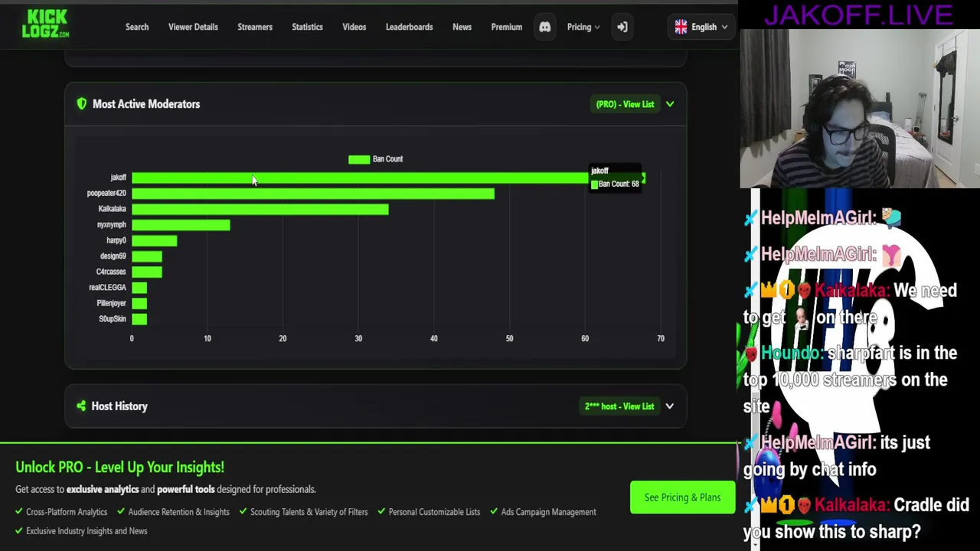Open Viewer Details page
The height and width of the screenshot is (551, 980).
click(193, 27)
